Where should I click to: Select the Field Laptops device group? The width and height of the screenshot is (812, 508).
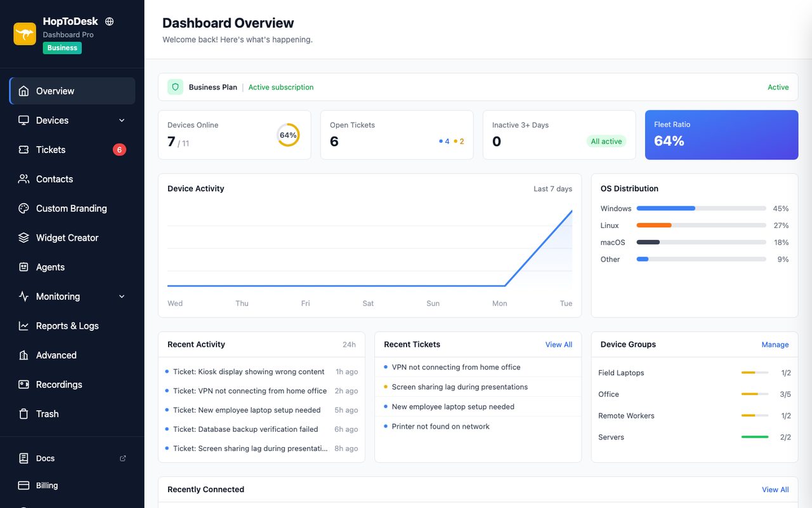click(695, 373)
